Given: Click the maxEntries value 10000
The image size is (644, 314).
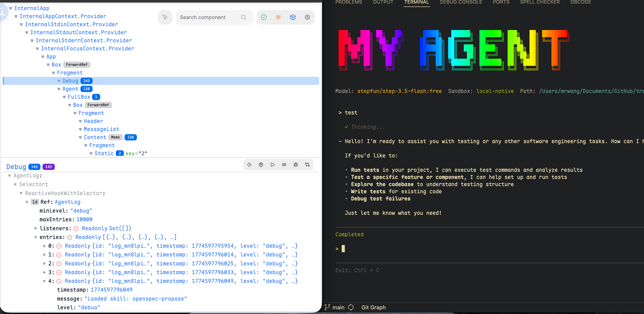Looking at the screenshot, I should [84, 219].
